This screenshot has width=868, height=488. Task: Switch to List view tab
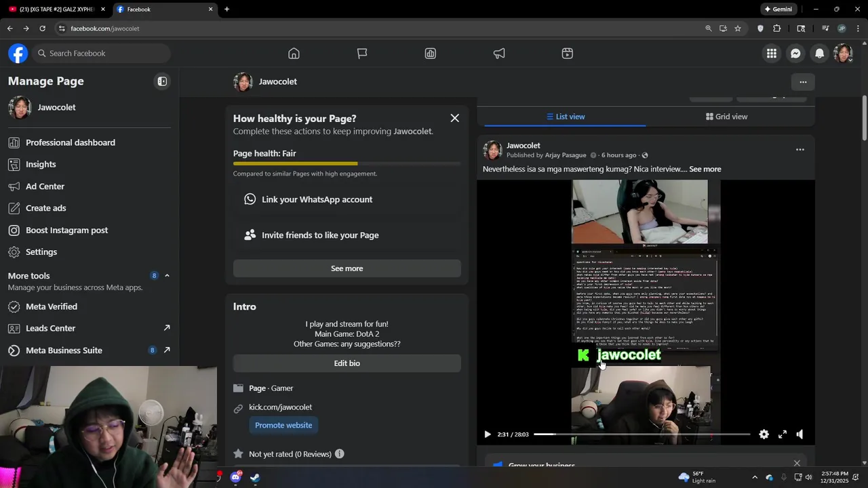[x=566, y=117]
